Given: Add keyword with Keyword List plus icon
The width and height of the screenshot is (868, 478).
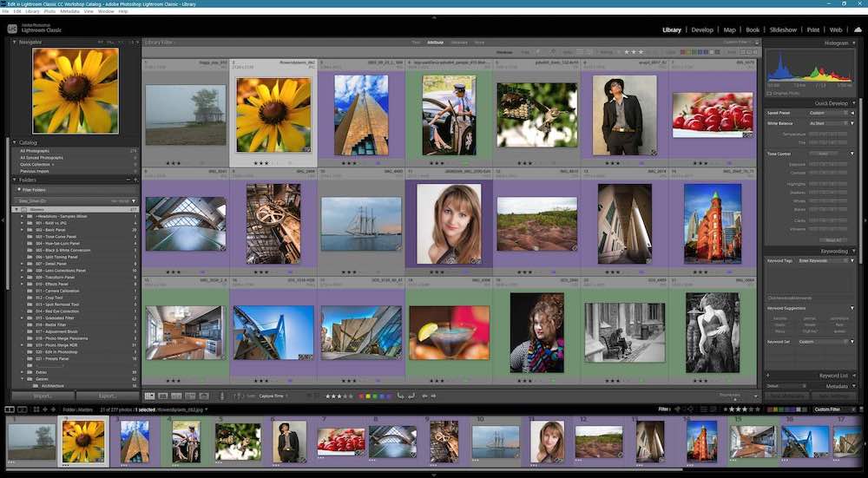Looking at the screenshot, I should pos(768,375).
